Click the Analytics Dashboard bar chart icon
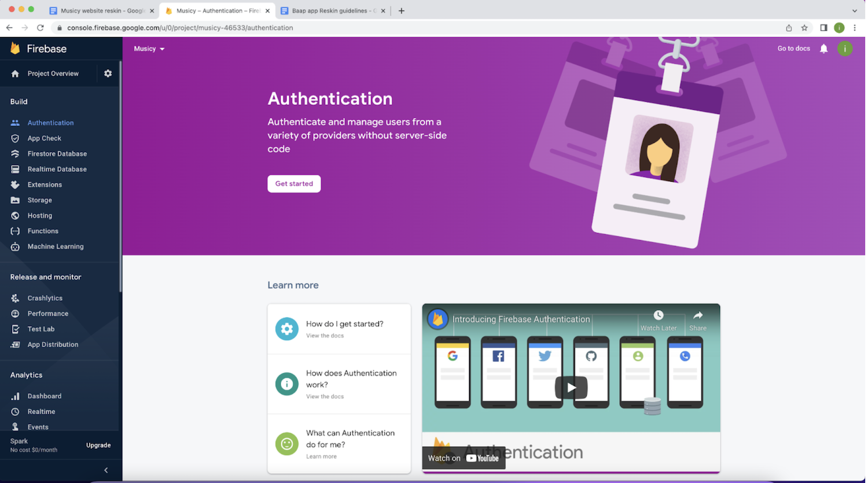Screen dimensions: 868x483 [15, 396]
